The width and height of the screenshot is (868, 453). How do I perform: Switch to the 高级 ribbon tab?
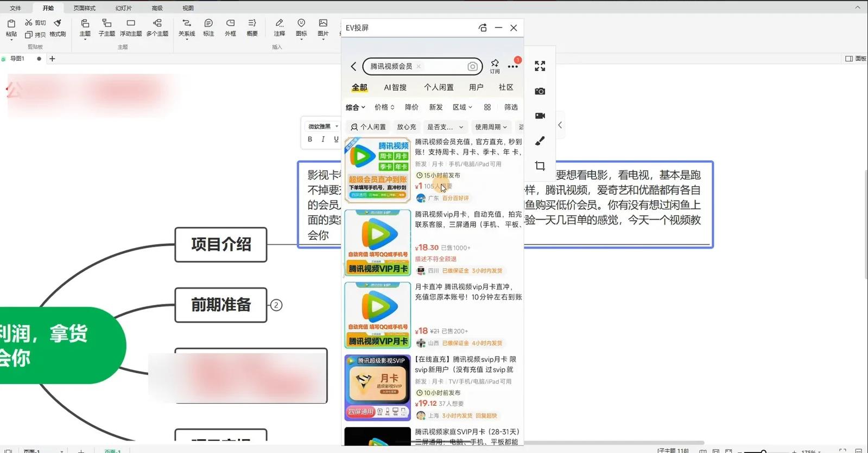(157, 8)
